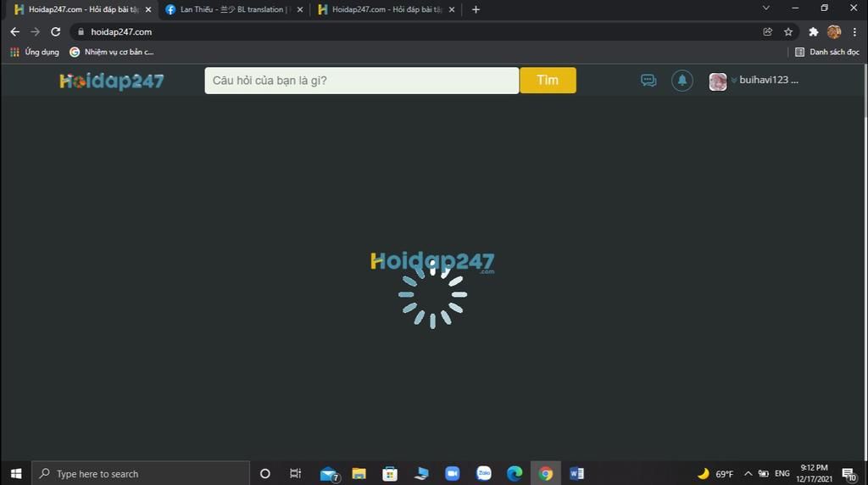The height and width of the screenshot is (485, 868).
Task: Open the Extensions puzzle icon
Action: click(x=813, y=31)
